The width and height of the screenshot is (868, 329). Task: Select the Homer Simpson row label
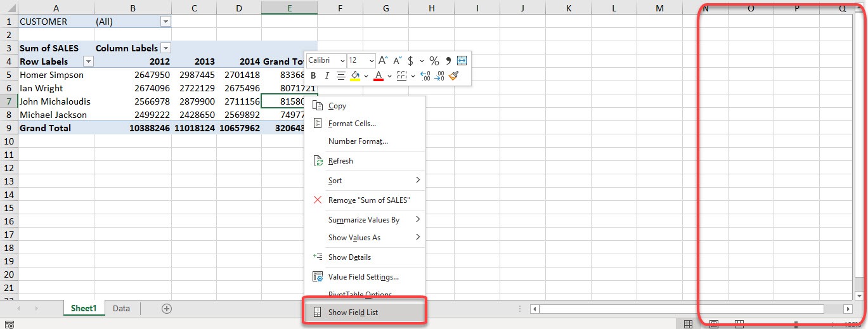pos(56,75)
